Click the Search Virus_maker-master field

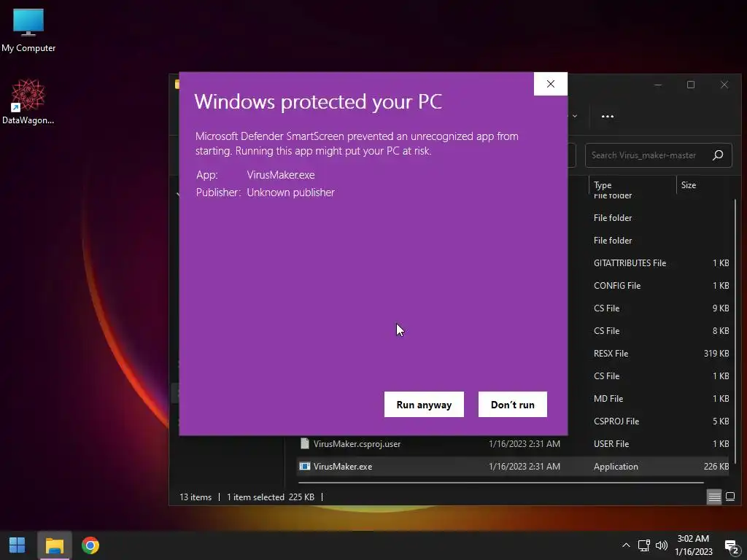tap(659, 155)
